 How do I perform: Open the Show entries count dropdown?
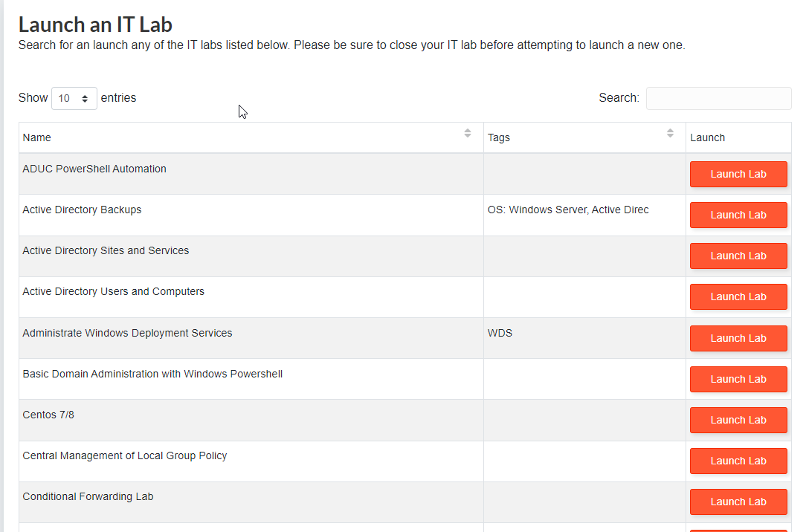click(74, 98)
